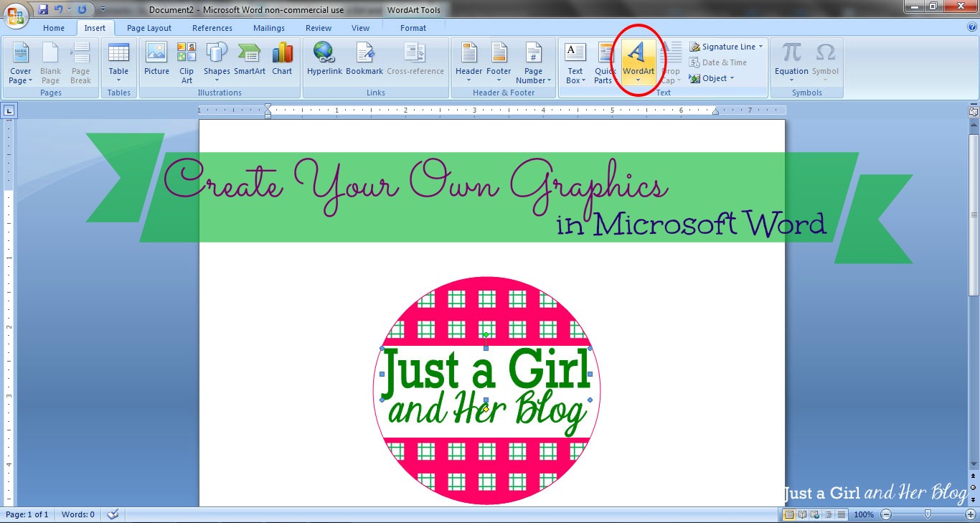
Task: Open the Clip Art pane
Action: (187, 64)
